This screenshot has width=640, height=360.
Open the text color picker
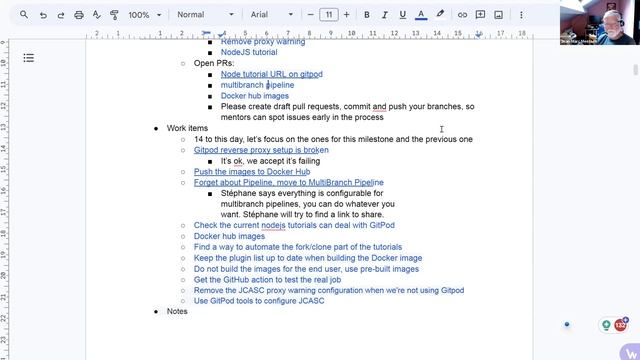tap(421, 15)
